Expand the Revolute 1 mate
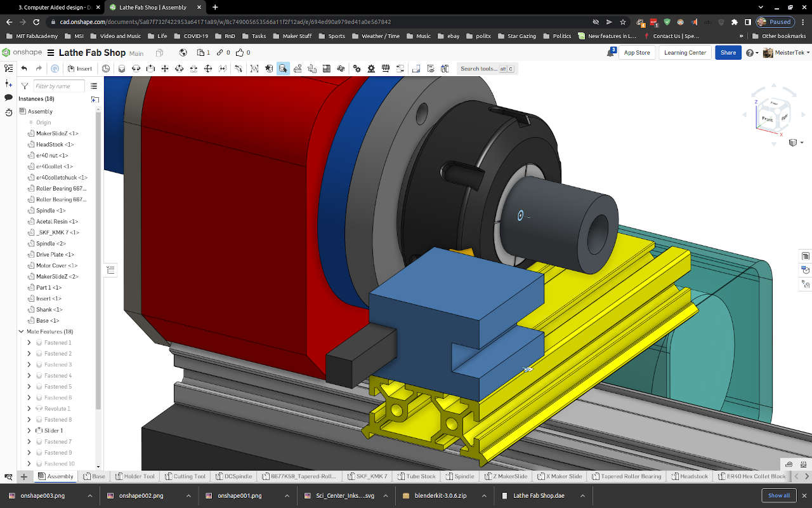The height and width of the screenshot is (508, 812). (29, 408)
